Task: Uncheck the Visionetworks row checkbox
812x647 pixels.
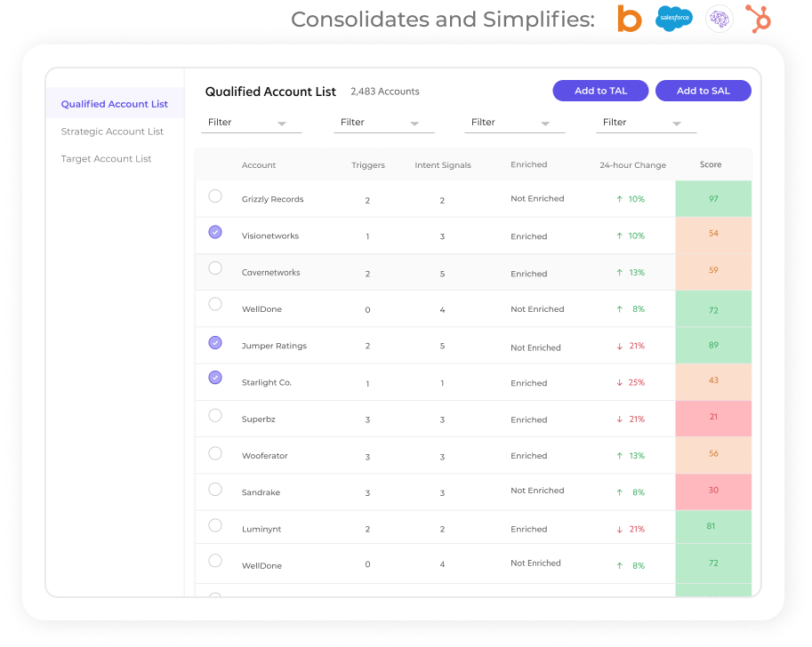Action: tap(215, 232)
